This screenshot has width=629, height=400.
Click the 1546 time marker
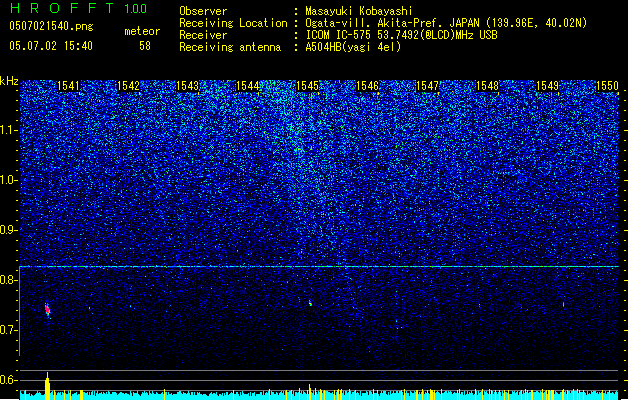click(x=367, y=86)
